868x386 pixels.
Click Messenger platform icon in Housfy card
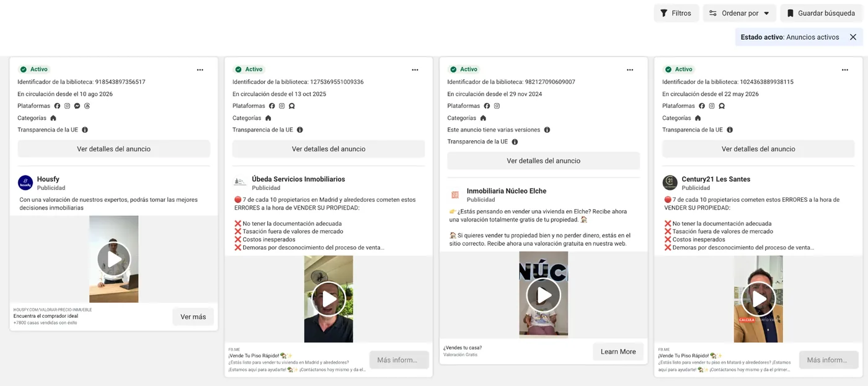[x=77, y=106]
